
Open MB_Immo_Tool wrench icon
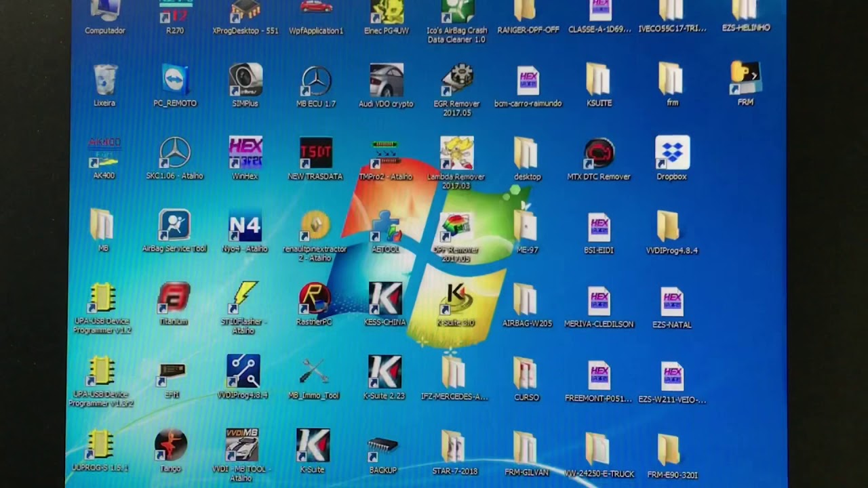[x=313, y=378]
